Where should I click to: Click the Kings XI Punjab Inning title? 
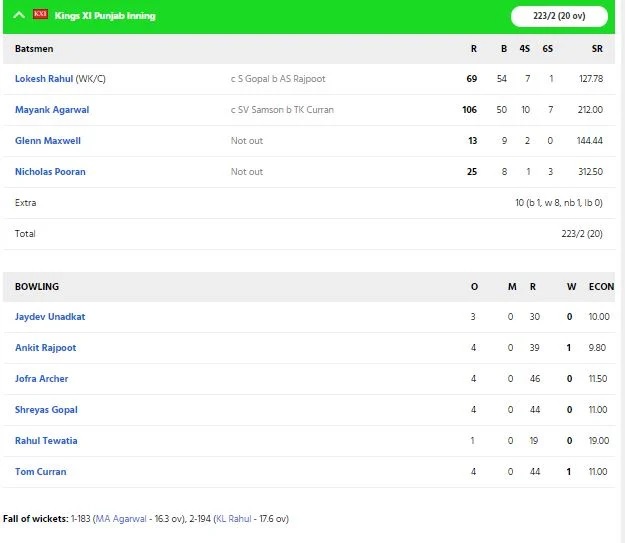point(105,16)
